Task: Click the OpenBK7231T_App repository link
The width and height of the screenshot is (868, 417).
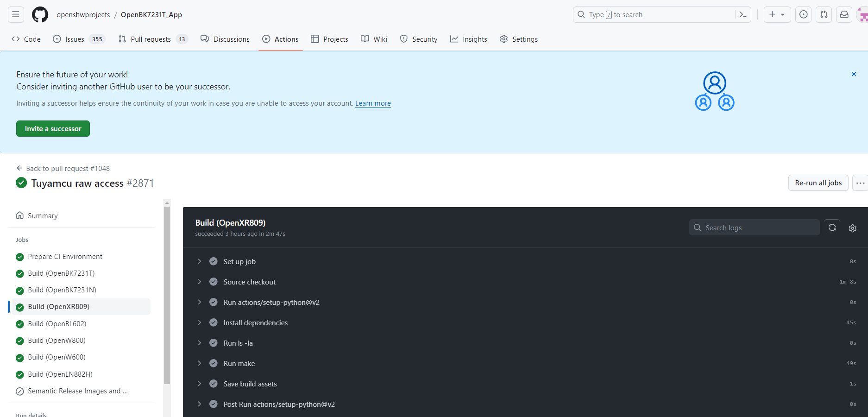Action: click(x=151, y=15)
